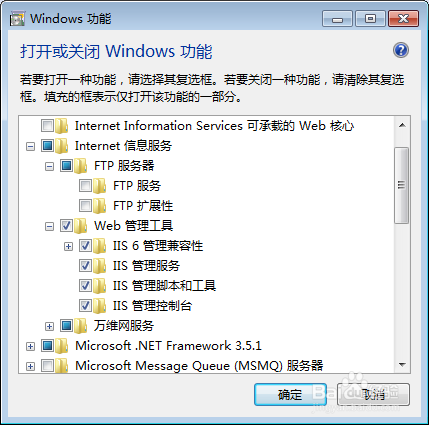Collapse the Web 管理工具 node
This screenshot has height=425, width=429.
click(49, 226)
